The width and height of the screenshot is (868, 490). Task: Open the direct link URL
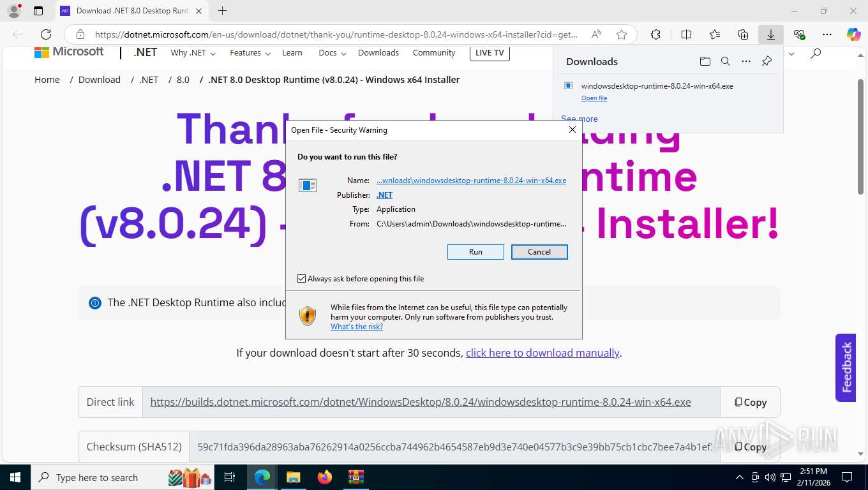(421, 402)
